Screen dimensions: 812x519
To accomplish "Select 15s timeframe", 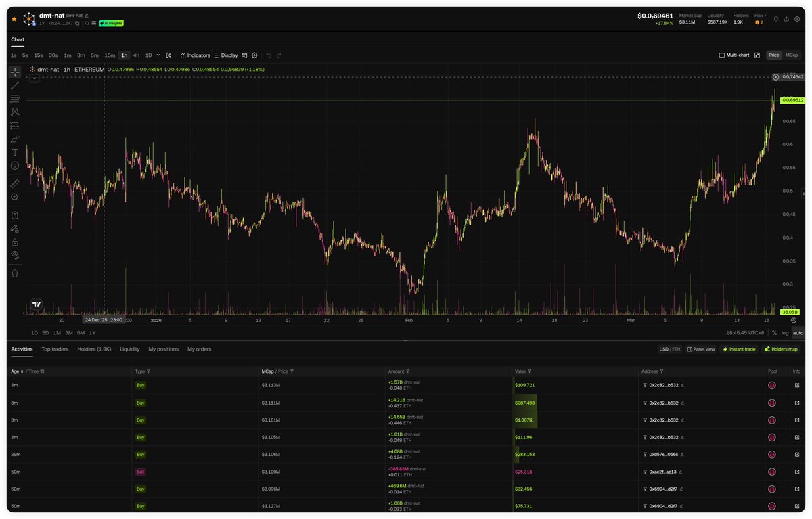I will pos(39,55).
